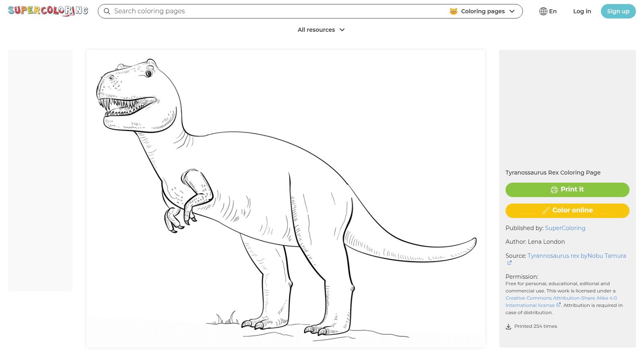Image resolution: width=644 pixels, height=362 pixels.
Task: Focus the Search coloring pages field
Action: [x=278, y=11]
